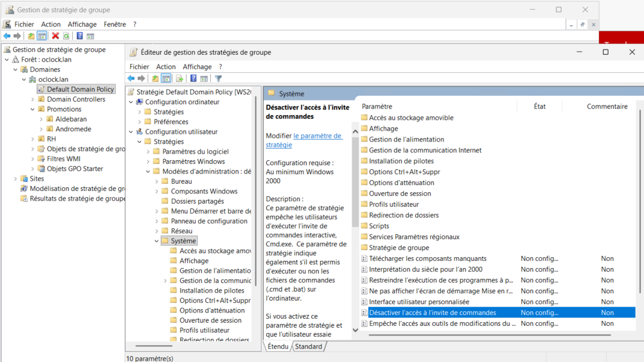Expand the Sites node
Viewport: 644px width, 362px height.
16,179
